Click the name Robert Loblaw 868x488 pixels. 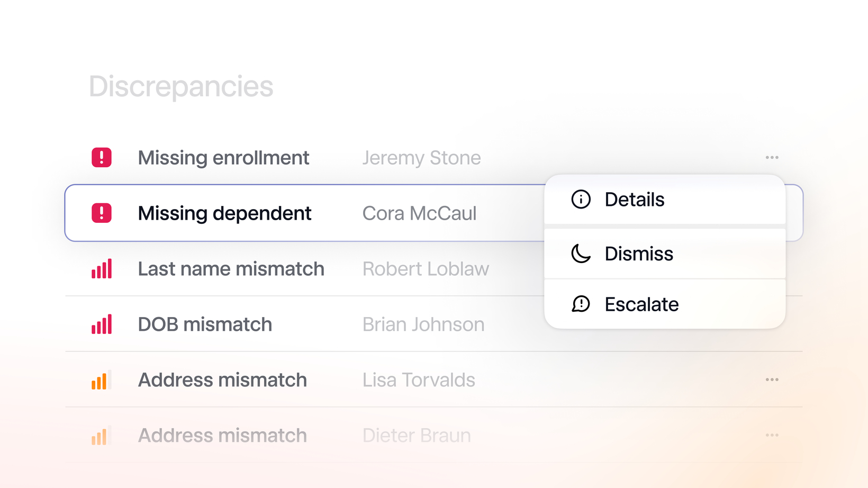click(x=426, y=269)
